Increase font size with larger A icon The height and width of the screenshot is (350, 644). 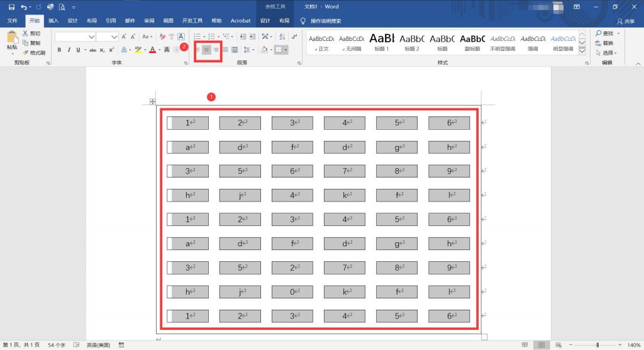[x=124, y=37]
